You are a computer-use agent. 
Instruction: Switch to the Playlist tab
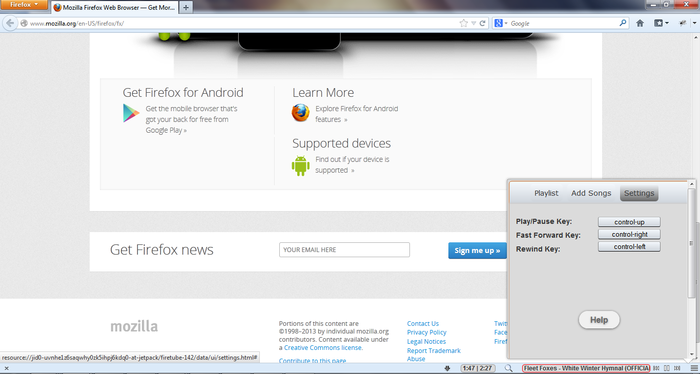click(546, 193)
